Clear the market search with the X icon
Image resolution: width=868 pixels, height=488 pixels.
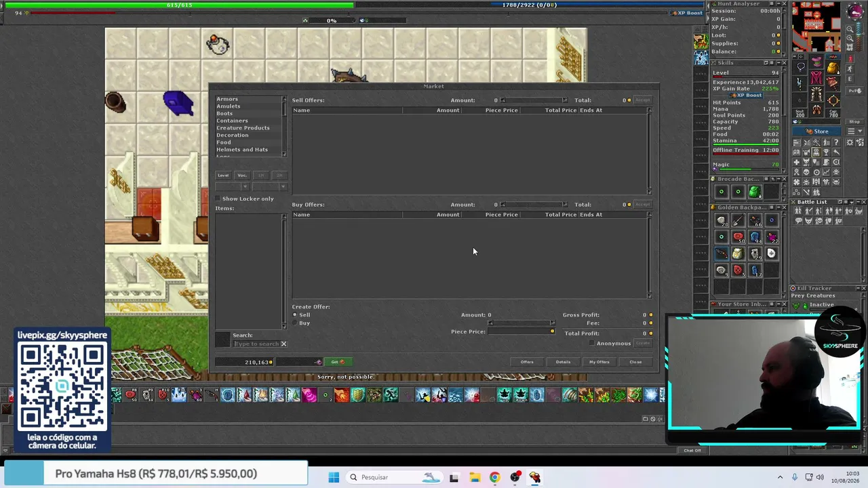click(283, 344)
